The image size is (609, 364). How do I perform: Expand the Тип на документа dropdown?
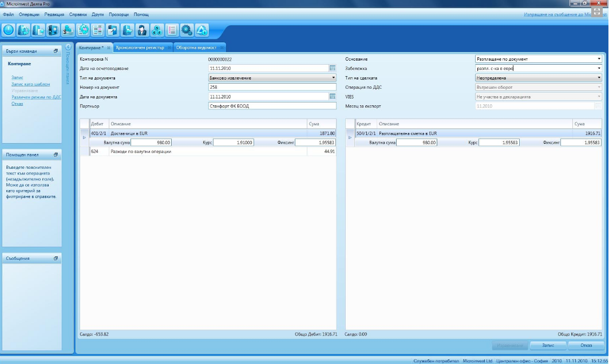(333, 78)
